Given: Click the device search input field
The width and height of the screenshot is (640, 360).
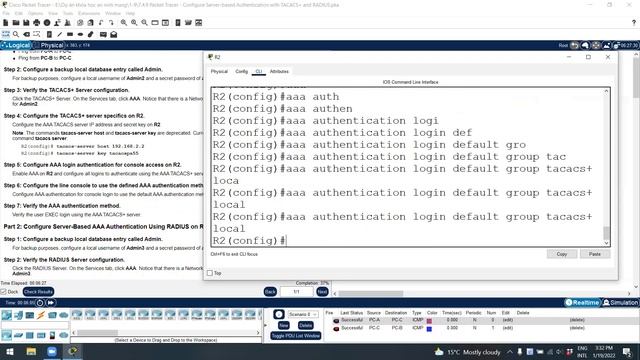Looking at the screenshot, I should [x=35, y=325].
